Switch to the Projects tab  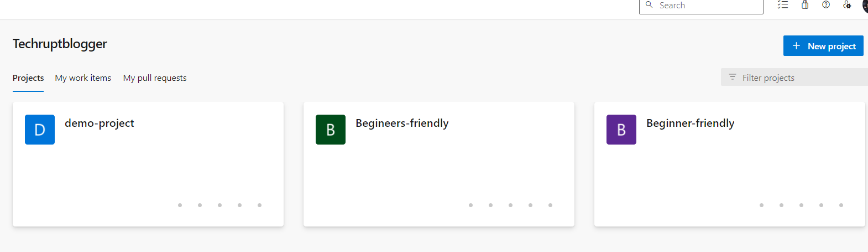click(x=28, y=78)
